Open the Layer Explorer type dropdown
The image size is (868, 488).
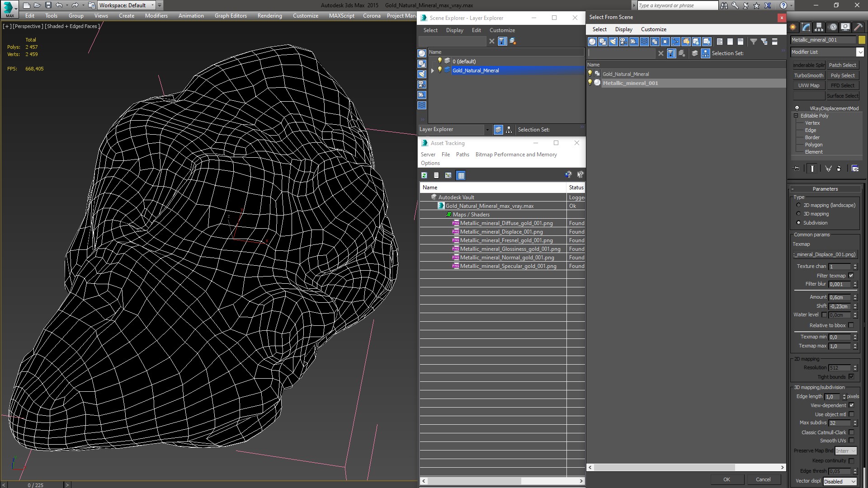487,130
